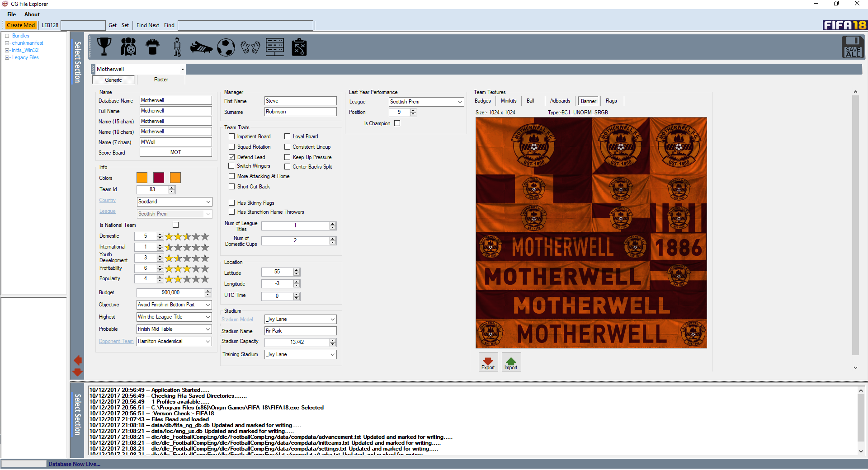Open the Boots section icon
The image size is (868, 470).
click(x=201, y=47)
